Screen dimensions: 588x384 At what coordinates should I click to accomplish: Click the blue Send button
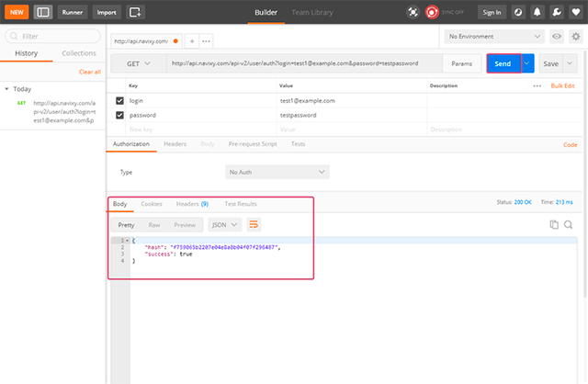point(503,63)
